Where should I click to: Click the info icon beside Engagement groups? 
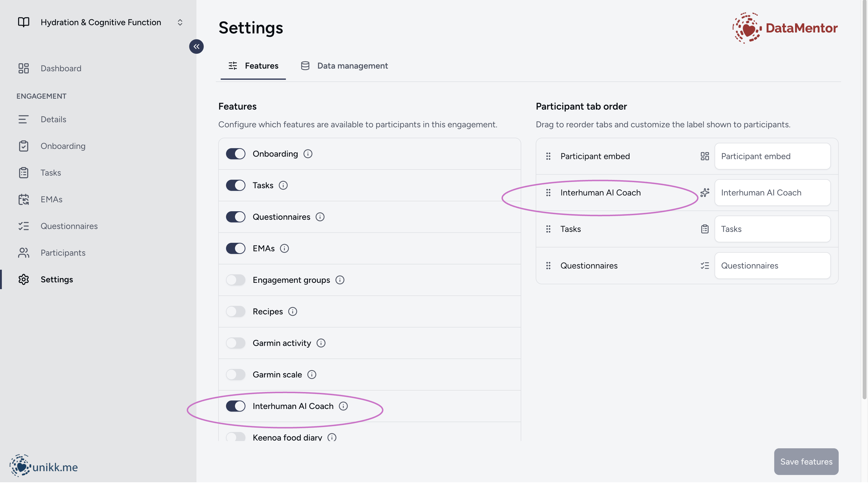pyautogui.click(x=340, y=280)
